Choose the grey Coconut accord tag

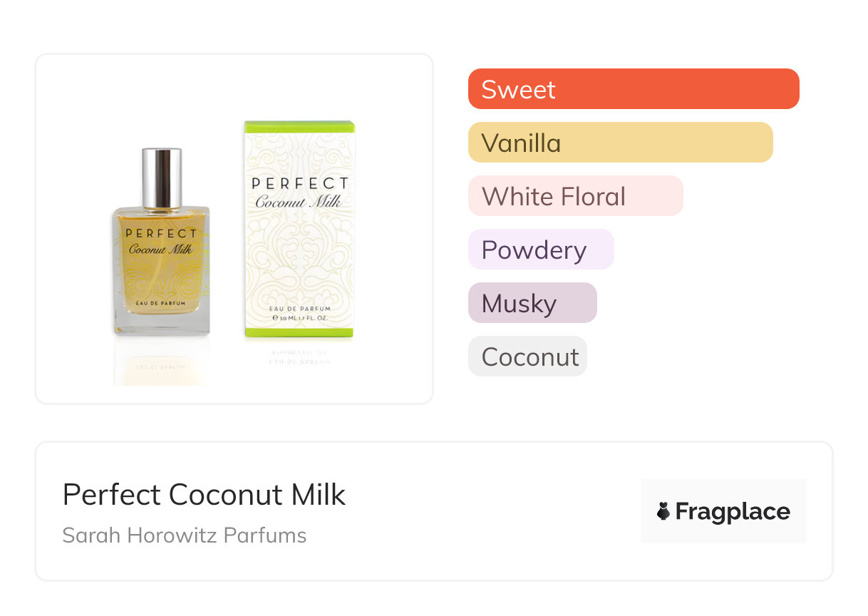point(527,356)
